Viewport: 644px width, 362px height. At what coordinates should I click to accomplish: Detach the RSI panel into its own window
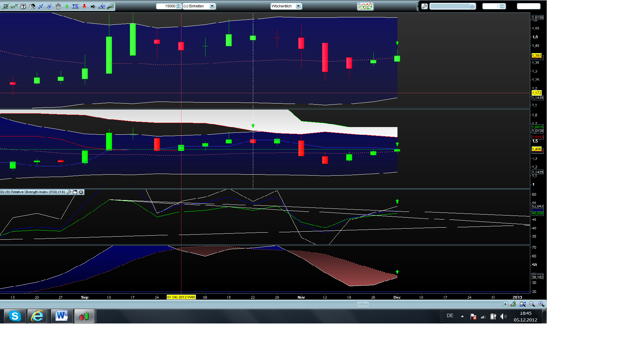pyautogui.click(x=75, y=192)
